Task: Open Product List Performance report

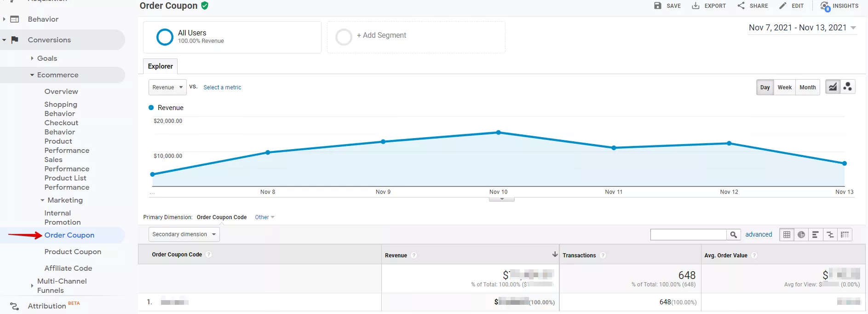Action: pos(67,183)
